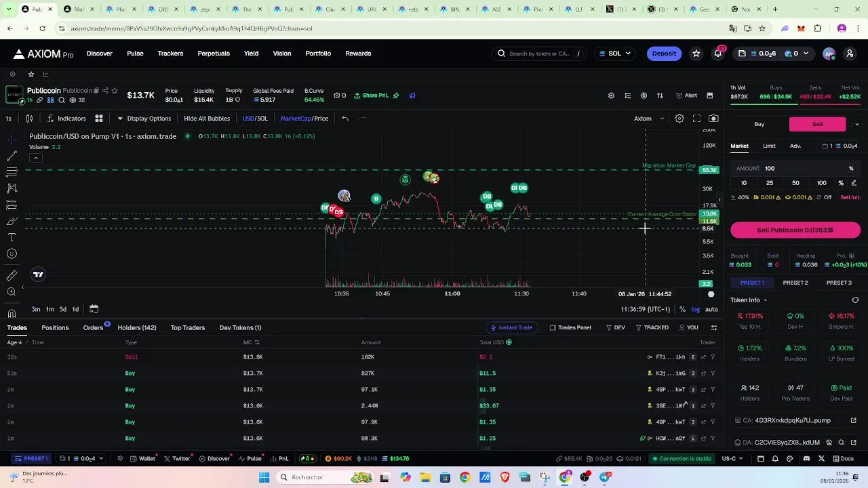Open the Perpetuals navigation item
The image size is (868, 488).
point(214,54)
